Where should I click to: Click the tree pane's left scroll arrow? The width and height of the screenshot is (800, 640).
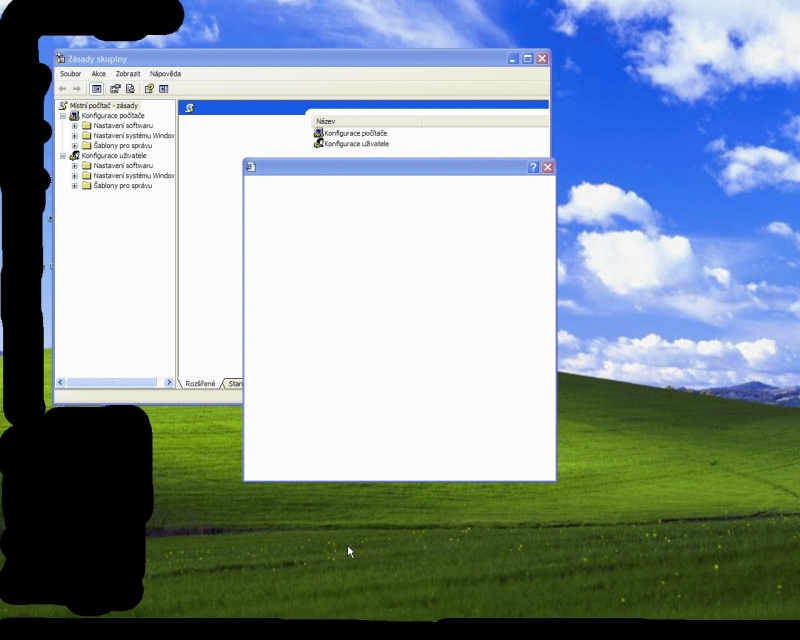pyautogui.click(x=61, y=382)
